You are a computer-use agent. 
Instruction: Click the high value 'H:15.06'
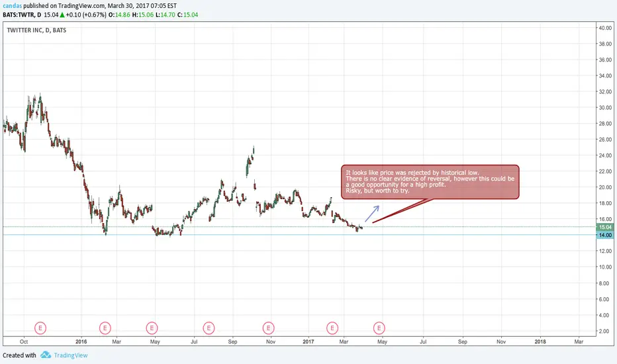(142, 15)
